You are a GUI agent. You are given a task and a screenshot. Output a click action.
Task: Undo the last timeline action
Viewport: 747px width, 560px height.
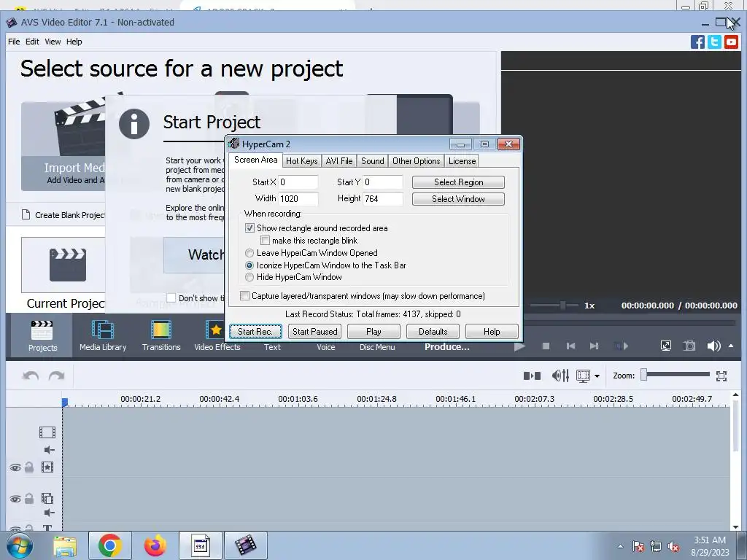coord(31,376)
